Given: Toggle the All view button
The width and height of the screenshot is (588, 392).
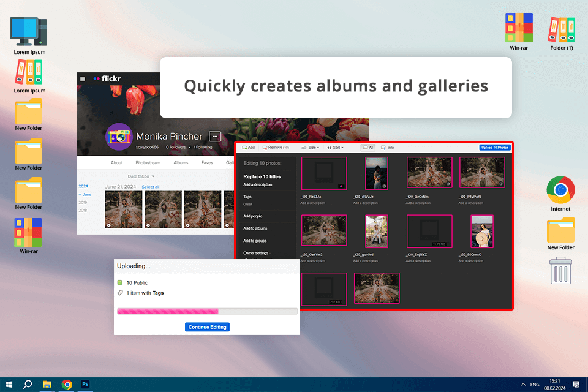Looking at the screenshot, I should pos(368,148).
